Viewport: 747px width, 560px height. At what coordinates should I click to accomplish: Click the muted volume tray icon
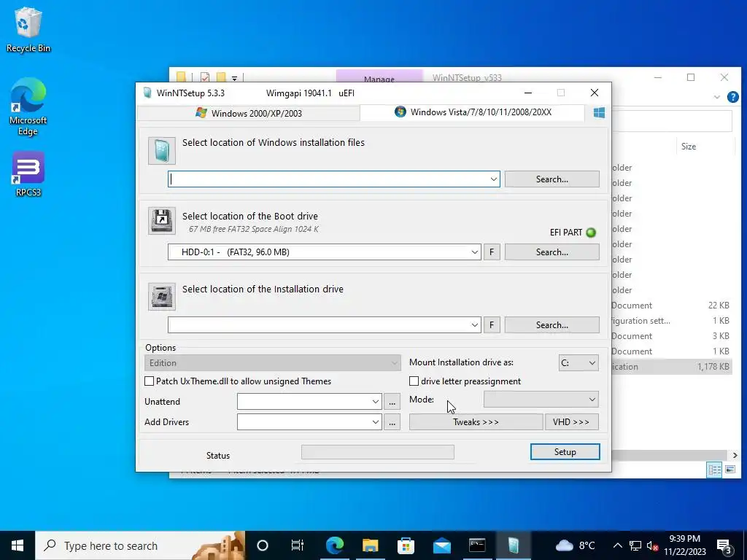click(652, 545)
